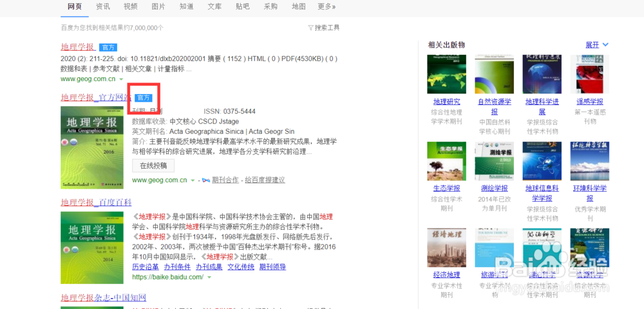
Task: Click the 环境科学学报 journal cover
Action: (x=590, y=162)
